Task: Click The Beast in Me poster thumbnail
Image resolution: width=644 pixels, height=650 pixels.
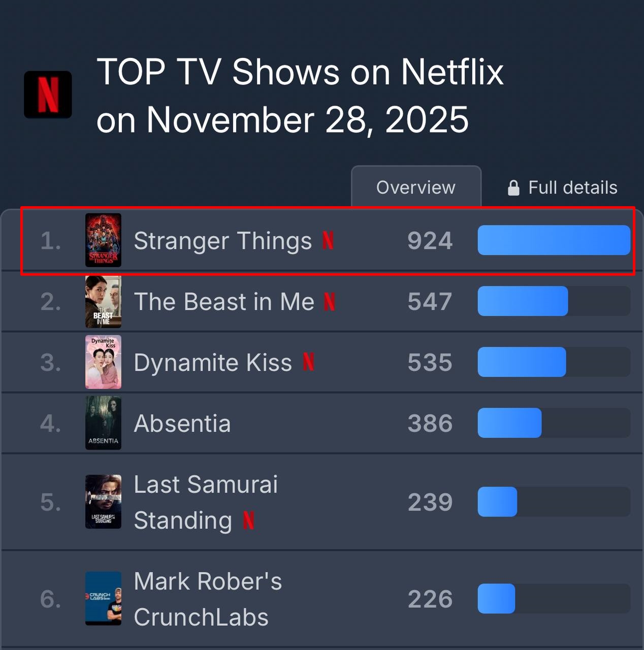Action: tap(103, 301)
